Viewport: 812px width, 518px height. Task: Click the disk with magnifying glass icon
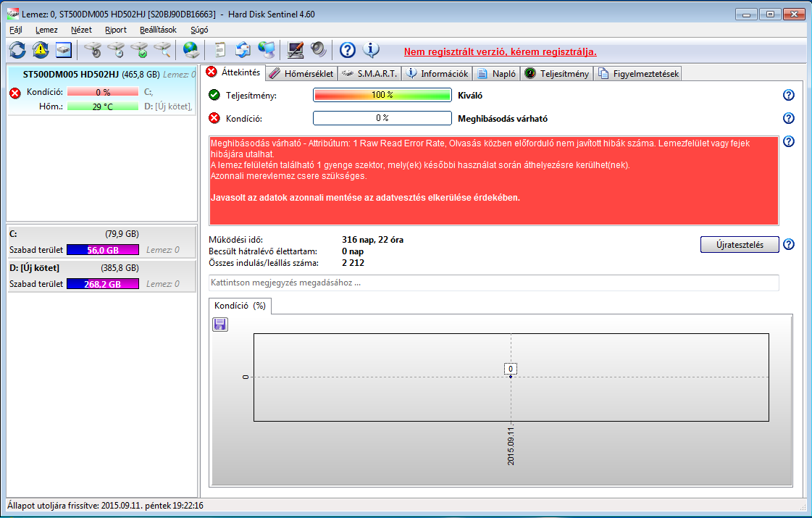(162, 50)
